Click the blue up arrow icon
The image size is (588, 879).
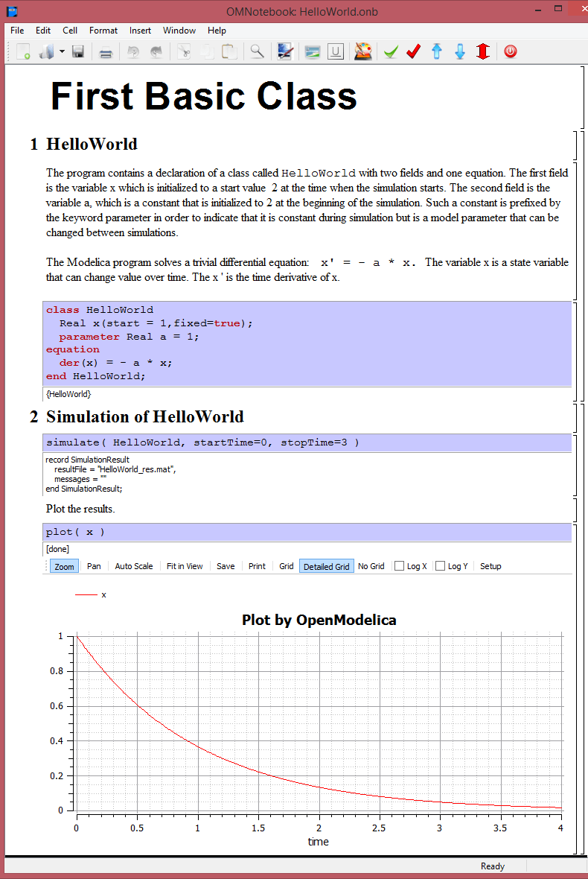pyautogui.click(x=437, y=51)
